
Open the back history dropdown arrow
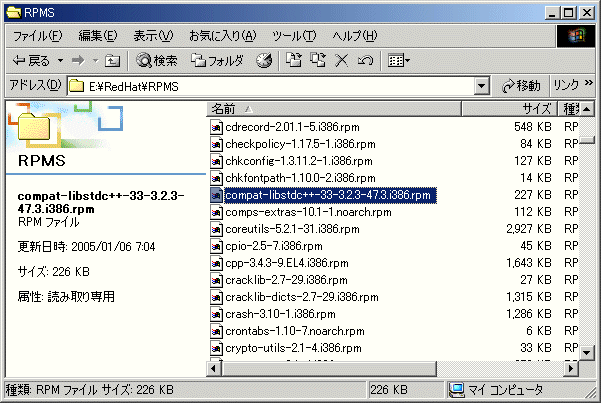click(60, 61)
